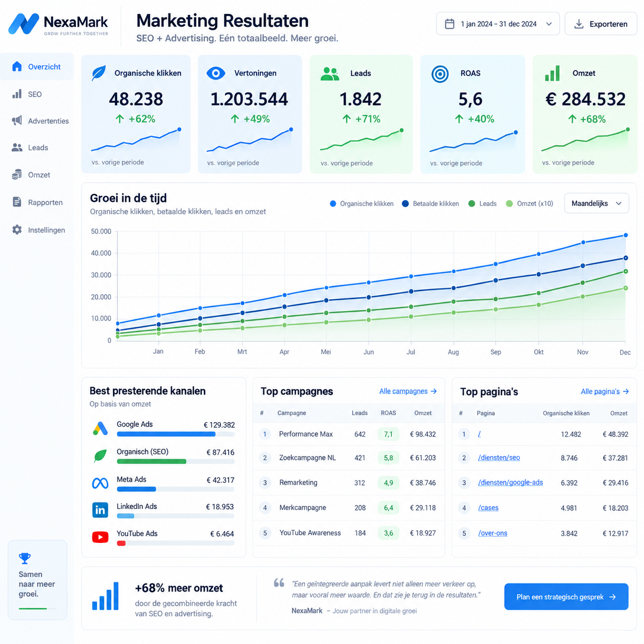Image resolution: width=644 pixels, height=644 pixels.
Task: Go to Overzicht in sidebar
Action: point(36,67)
